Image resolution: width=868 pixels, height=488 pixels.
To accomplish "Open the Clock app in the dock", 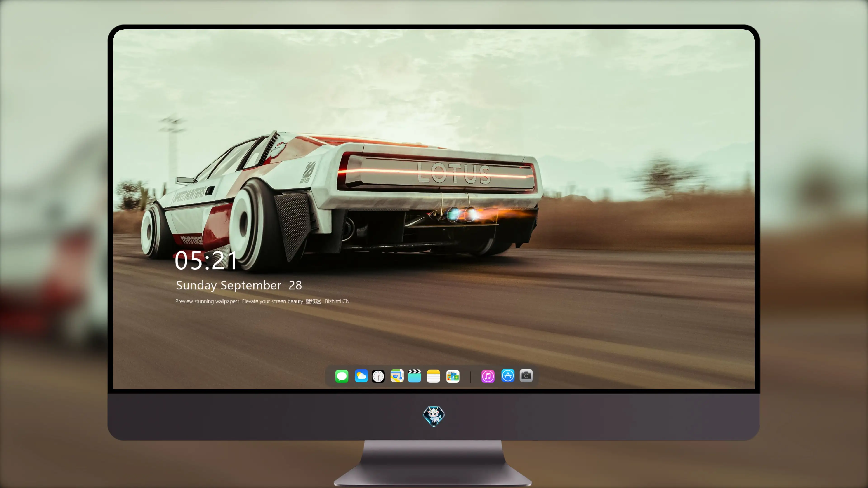I will coord(378,376).
